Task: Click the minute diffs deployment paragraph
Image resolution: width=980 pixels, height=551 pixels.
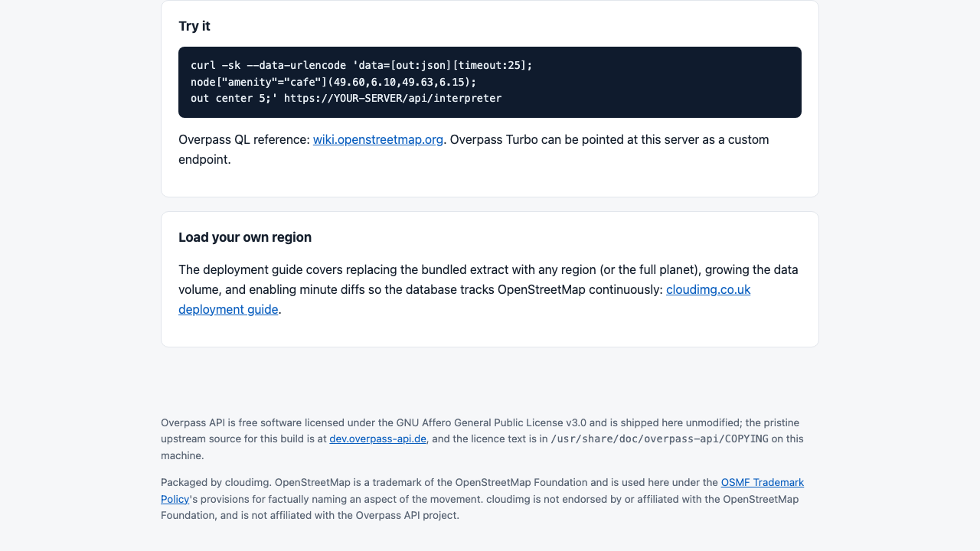Action: (488, 289)
